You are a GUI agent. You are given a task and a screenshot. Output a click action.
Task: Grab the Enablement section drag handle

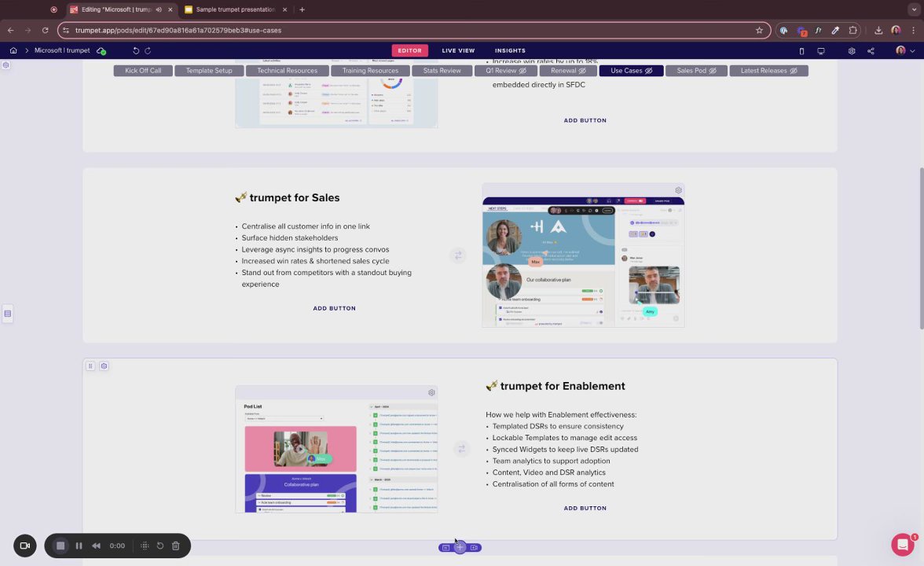point(90,366)
